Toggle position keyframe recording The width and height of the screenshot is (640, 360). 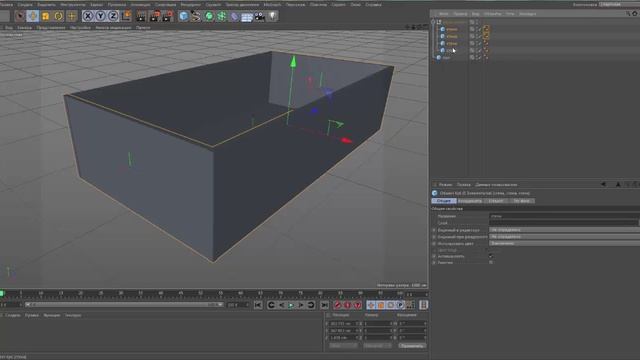(371, 305)
